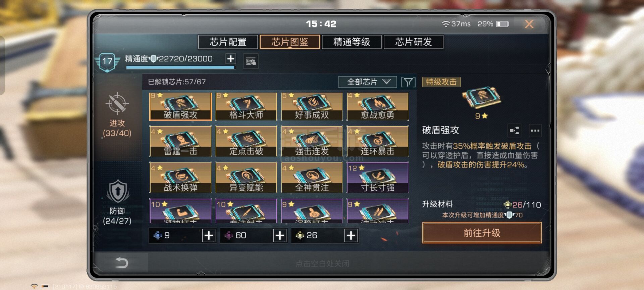
Task: Add blue chip material with plus
Action: click(x=209, y=236)
